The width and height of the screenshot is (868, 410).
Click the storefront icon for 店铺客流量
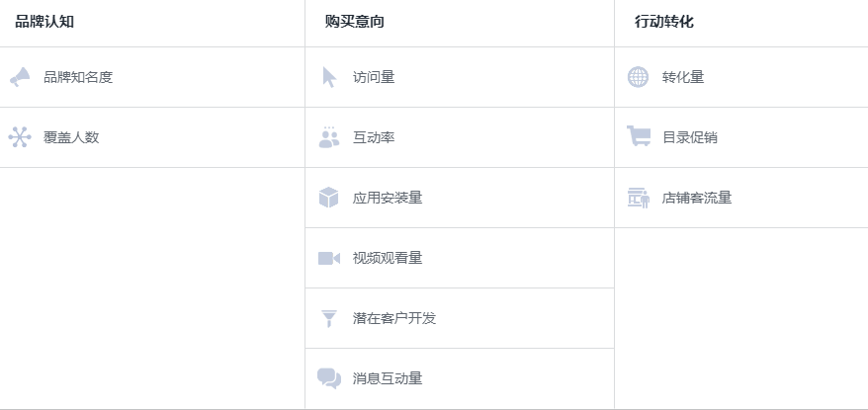click(639, 198)
